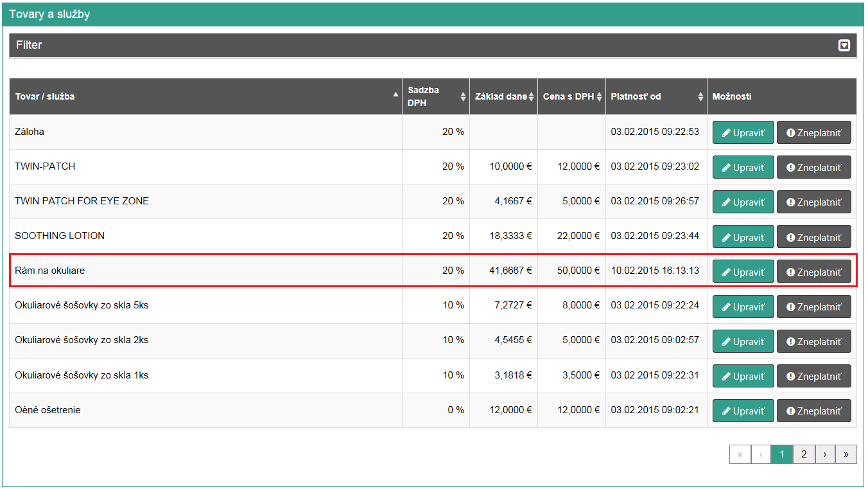Expand the Filter panel arrow icon

[844, 45]
